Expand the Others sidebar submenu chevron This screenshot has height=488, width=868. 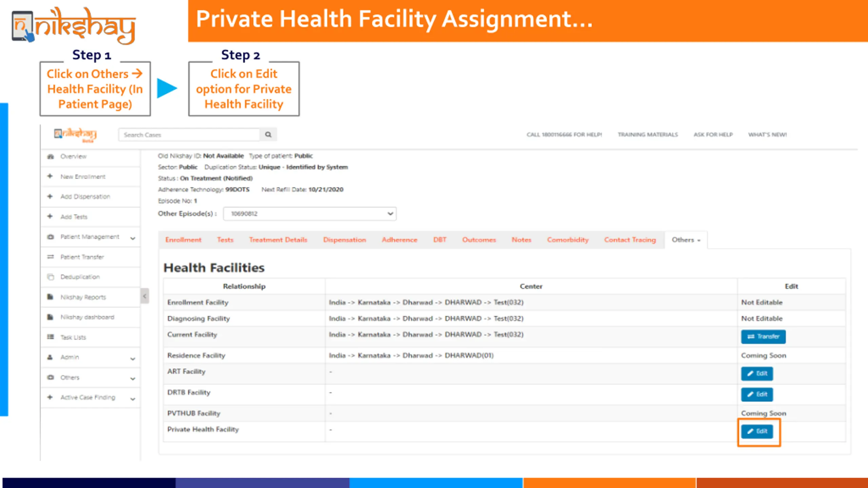[x=133, y=379]
